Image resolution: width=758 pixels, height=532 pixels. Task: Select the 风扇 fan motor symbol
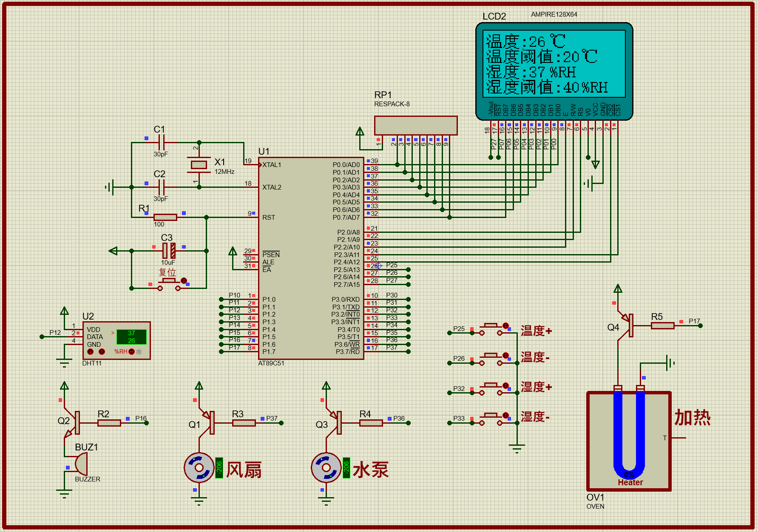[x=199, y=467]
